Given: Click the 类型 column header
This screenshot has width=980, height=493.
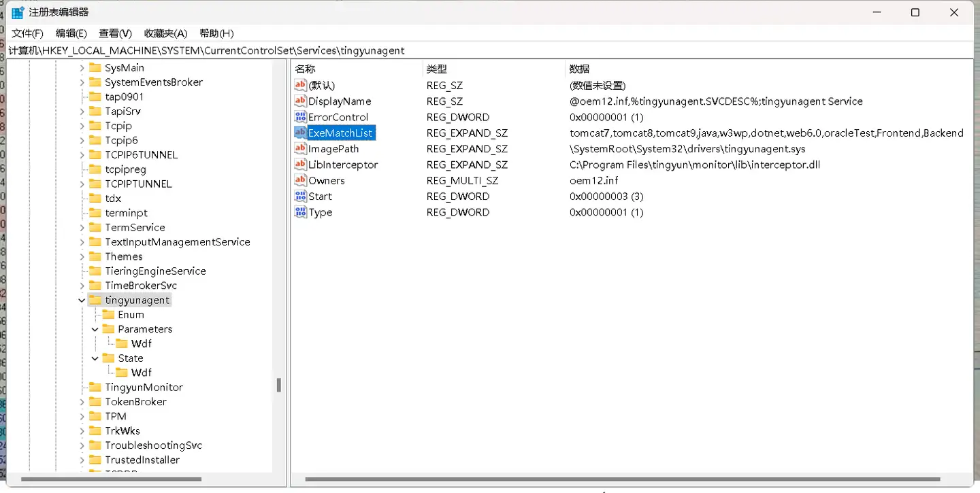Looking at the screenshot, I should [436, 69].
